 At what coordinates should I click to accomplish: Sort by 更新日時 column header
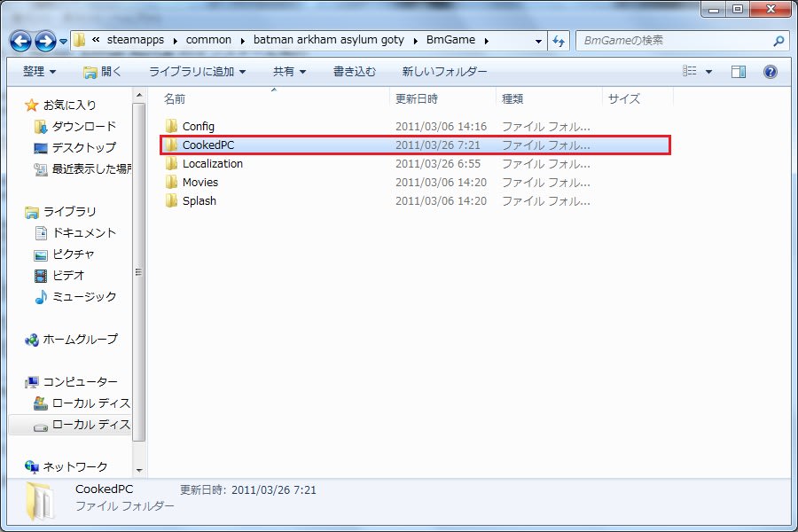(442, 98)
